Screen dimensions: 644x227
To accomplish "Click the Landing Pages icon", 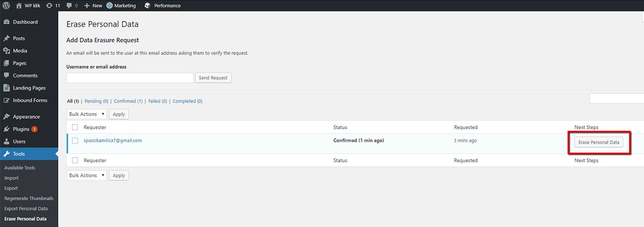I will tap(6, 88).
